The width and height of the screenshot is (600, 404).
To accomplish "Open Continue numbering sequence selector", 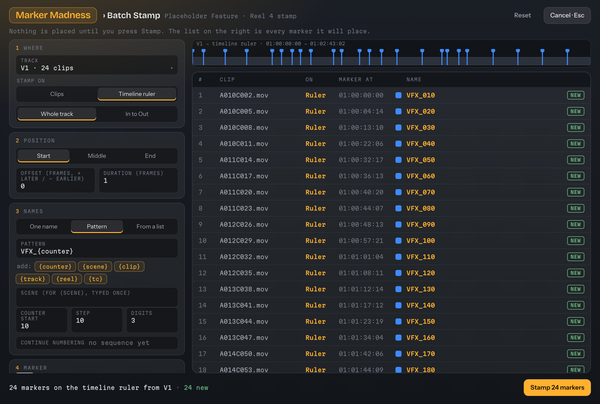I will tap(97, 343).
